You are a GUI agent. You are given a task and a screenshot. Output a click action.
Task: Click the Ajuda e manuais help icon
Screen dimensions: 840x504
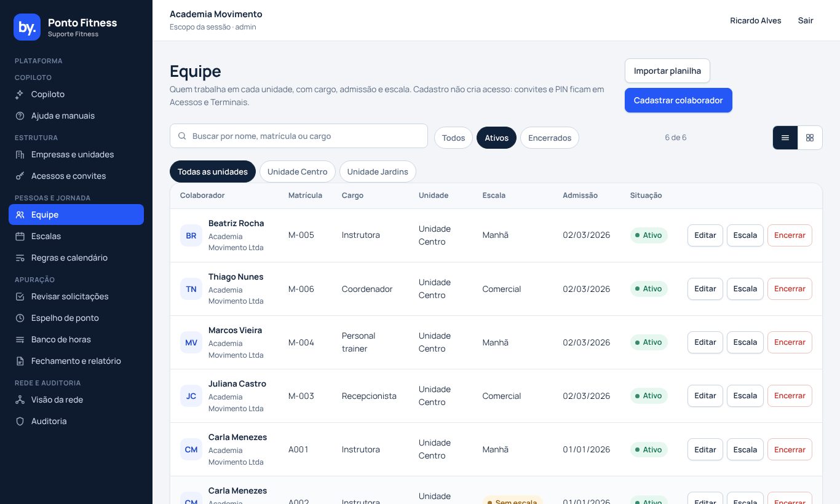tap(20, 116)
